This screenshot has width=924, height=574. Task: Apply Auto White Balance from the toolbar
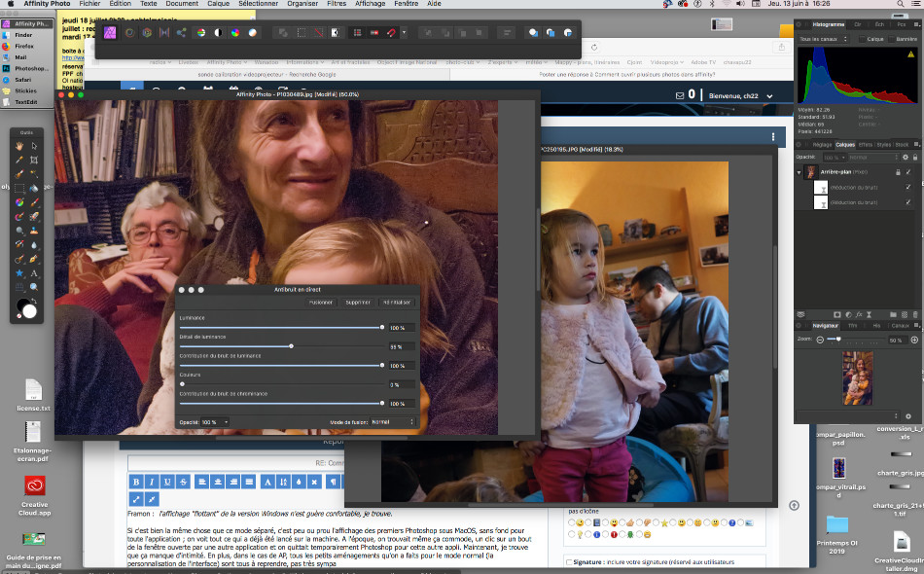(252, 33)
